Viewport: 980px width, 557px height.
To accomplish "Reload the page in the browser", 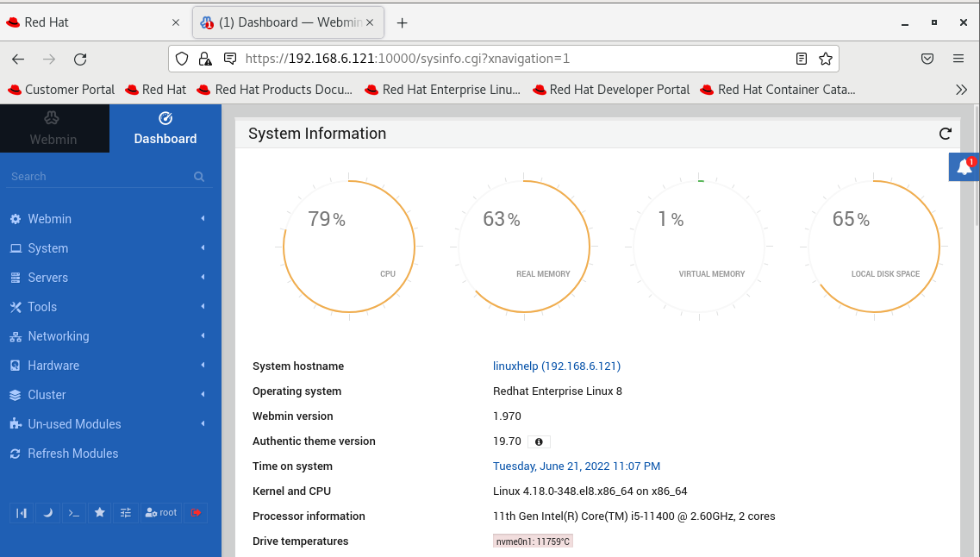I will [80, 59].
